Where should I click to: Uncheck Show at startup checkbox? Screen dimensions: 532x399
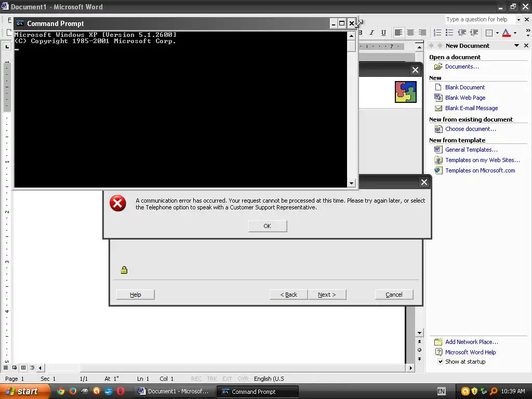click(440, 362)
